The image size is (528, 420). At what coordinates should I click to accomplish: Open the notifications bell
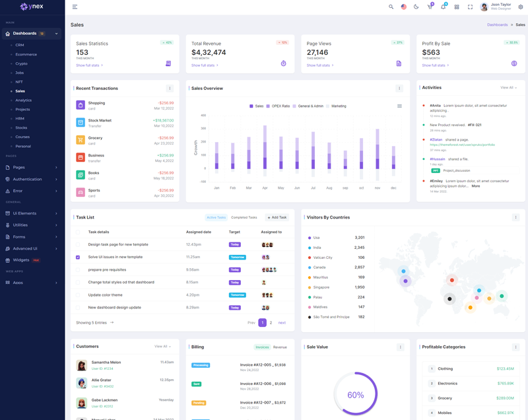click(443, 7)
